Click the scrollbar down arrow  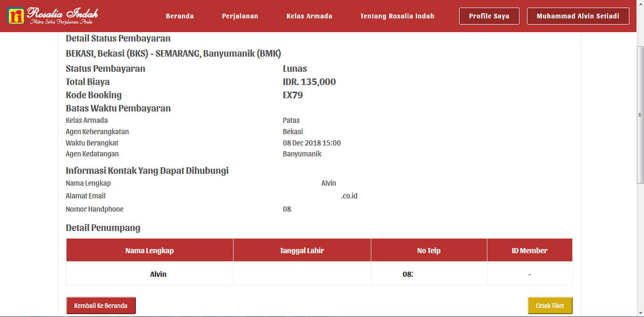point(640,312)
